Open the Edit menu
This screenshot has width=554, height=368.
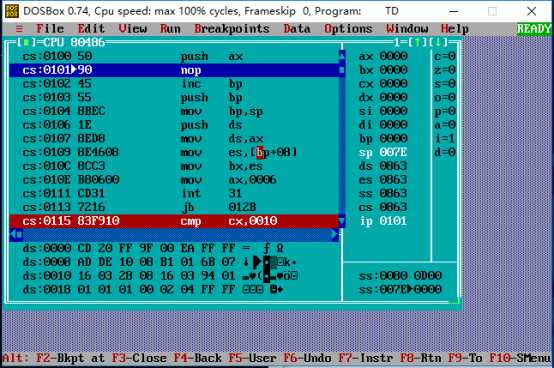(x=91, y=29)
